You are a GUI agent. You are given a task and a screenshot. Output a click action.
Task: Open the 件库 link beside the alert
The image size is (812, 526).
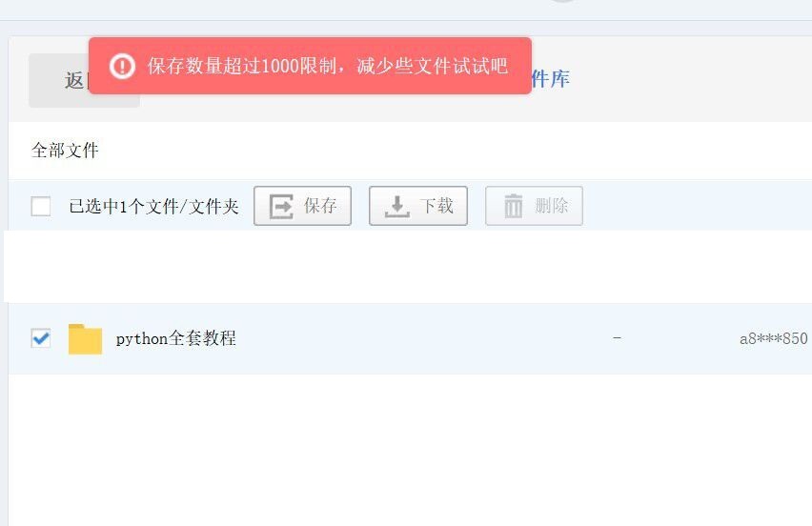551,79
